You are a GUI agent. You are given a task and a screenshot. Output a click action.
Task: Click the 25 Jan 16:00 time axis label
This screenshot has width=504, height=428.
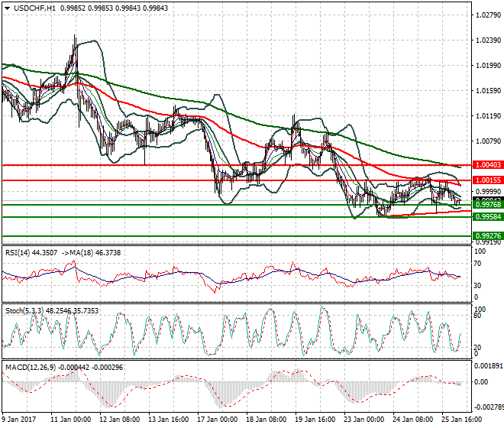pyautogui.click(x=462, y=420)
